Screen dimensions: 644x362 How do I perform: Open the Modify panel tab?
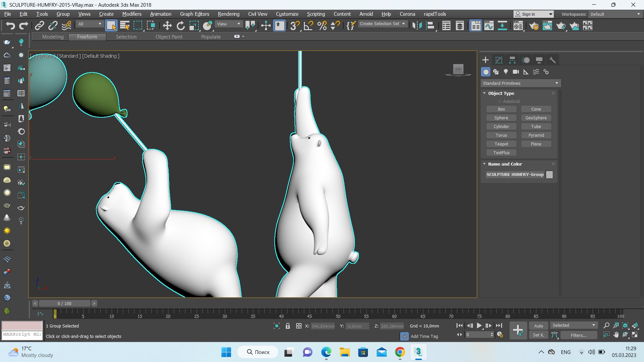point(499,60)
